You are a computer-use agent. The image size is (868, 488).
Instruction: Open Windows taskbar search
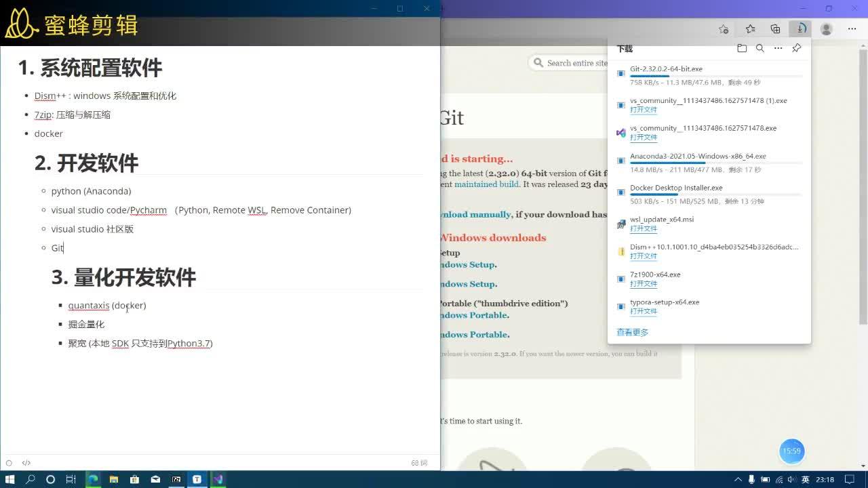pos(31,479)
